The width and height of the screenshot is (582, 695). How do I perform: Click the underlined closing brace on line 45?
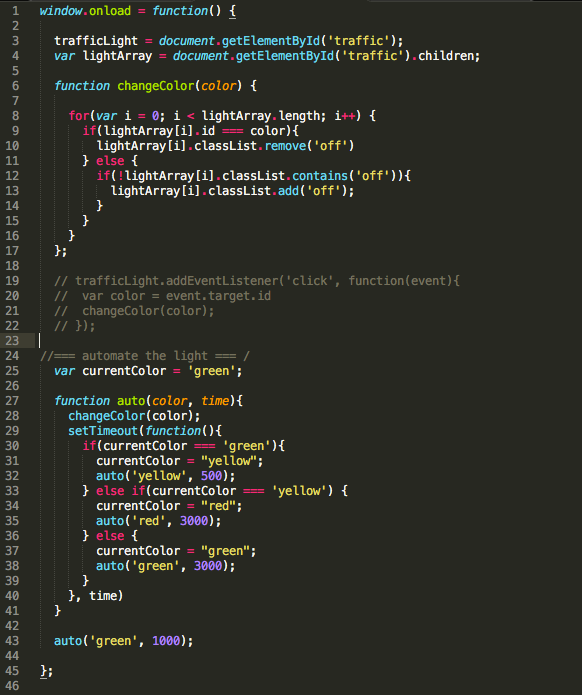[x=43, y=671]
